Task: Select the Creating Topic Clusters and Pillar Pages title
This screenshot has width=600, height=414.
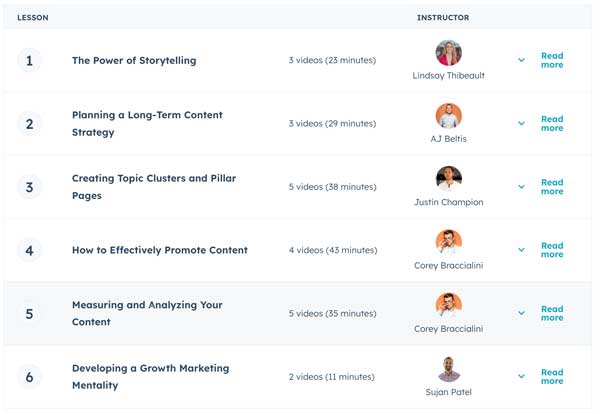Action: coord(153,187)
